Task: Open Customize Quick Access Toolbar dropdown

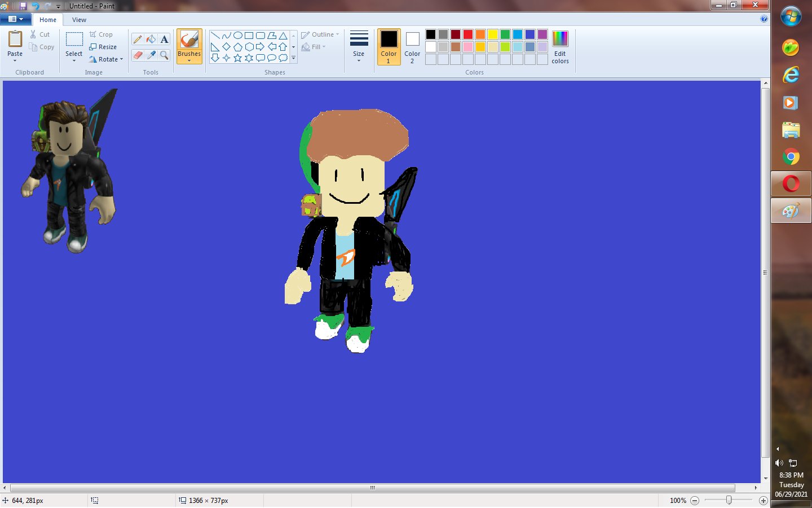Action: (58, 6)
